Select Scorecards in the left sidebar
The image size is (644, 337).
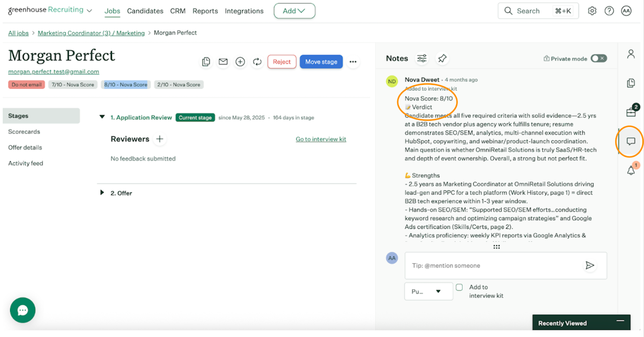pos(24,132)
